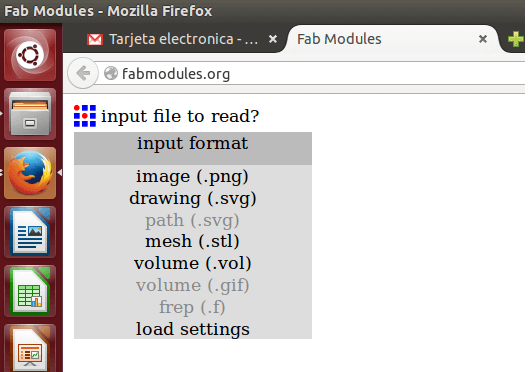Launch LibreOffice Impress from the dock
This screenshot has height=372, width=531.
30,348
